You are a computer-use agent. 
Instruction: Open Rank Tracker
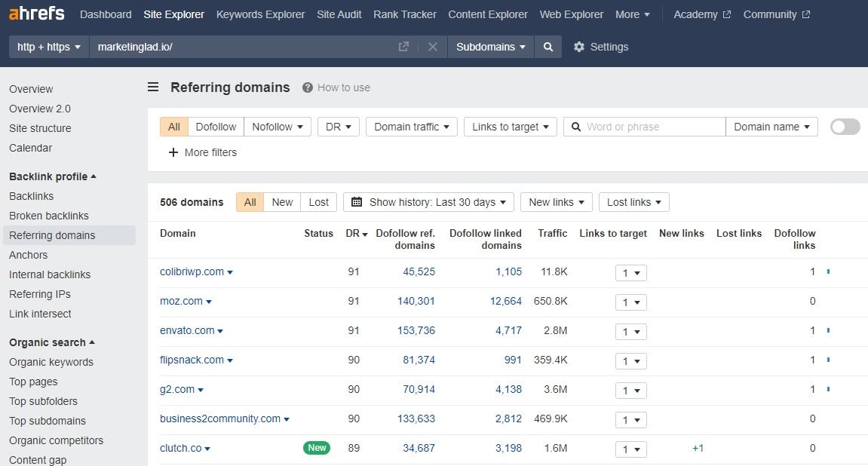(x=405, y=14)
